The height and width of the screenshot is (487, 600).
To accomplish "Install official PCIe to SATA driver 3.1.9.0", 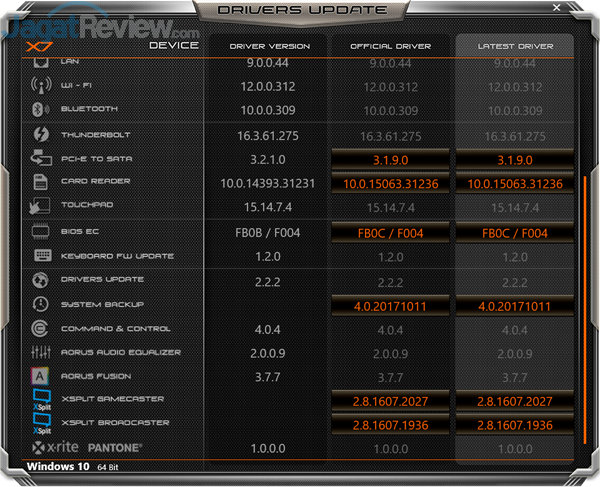I will pos(389,159).
